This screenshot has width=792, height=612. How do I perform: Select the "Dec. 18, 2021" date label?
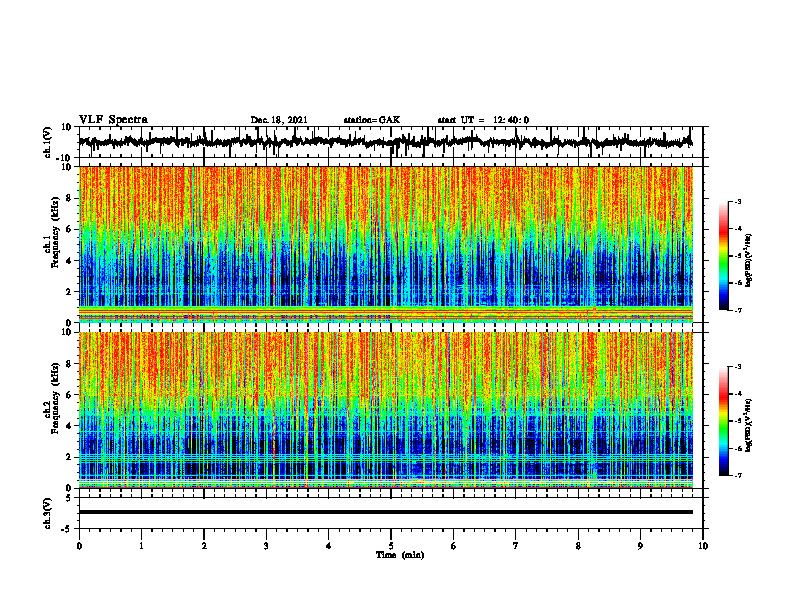coord(279,120)
